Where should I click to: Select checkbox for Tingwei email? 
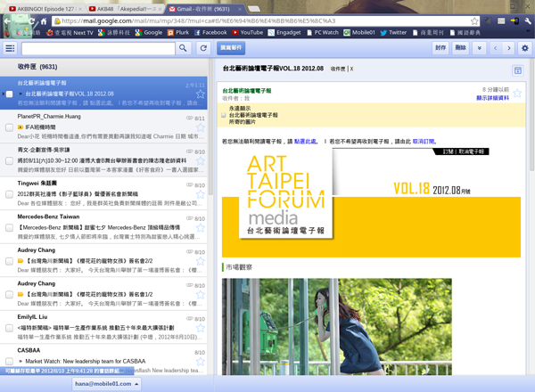(x=9, y=194)
